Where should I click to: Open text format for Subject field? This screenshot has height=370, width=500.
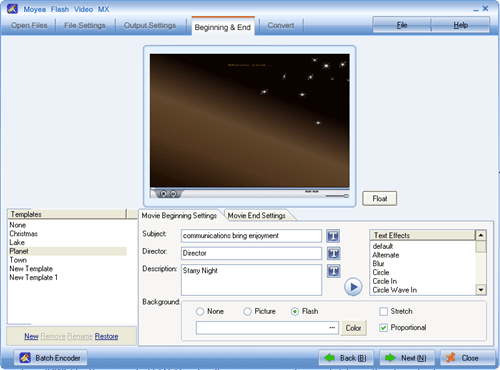333,236
